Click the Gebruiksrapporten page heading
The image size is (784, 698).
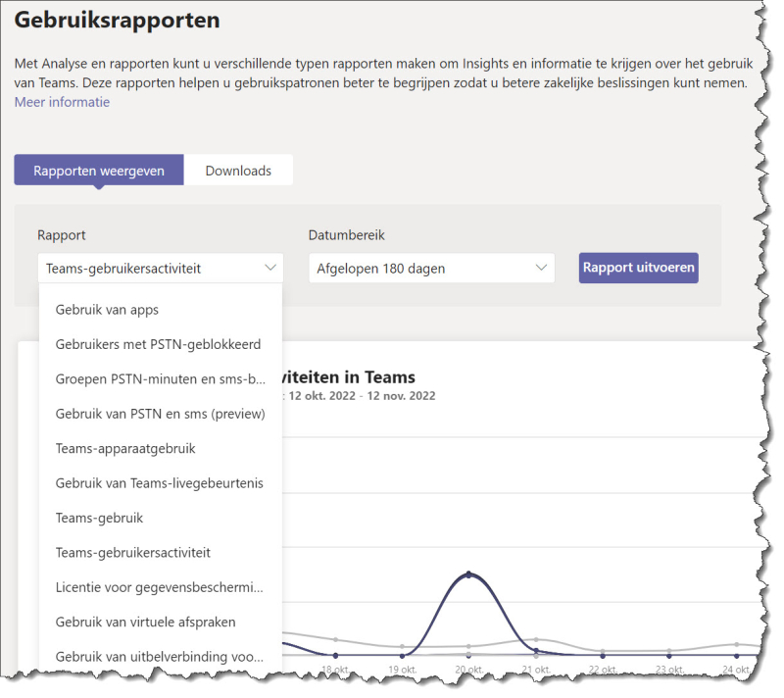[117, 21]
